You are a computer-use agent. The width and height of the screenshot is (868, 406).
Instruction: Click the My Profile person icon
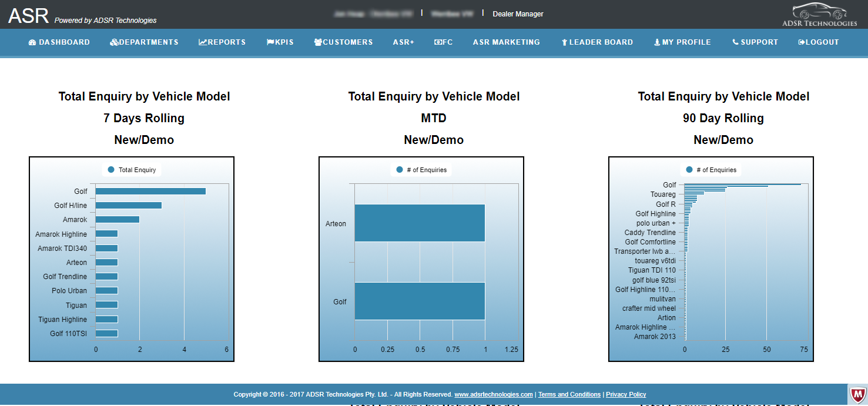click(657, 42)
